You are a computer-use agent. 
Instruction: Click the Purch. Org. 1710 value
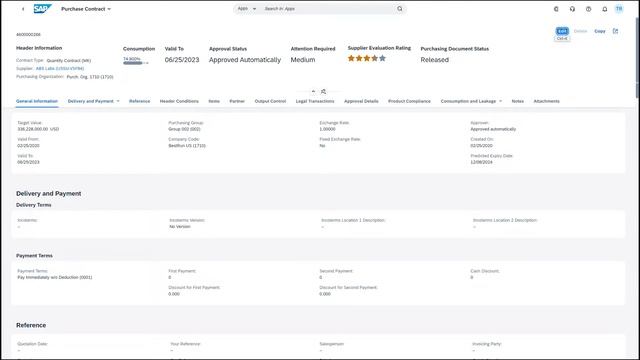pyautogui.click(x=90, y=77)
